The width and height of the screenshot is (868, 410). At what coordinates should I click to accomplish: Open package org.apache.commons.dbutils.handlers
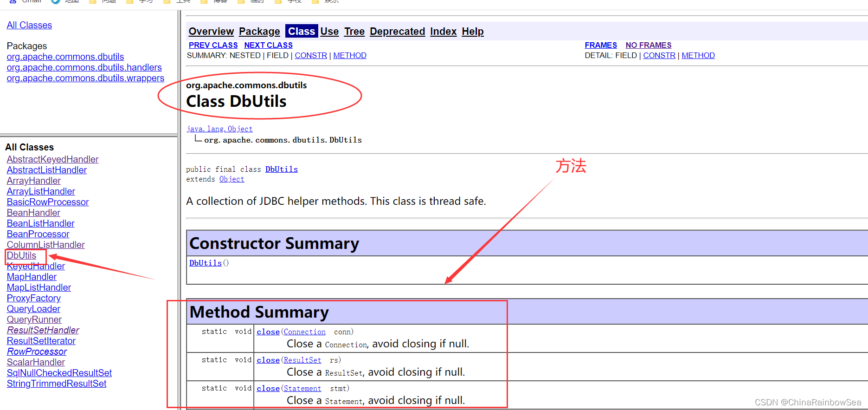pyautogui.click(x=84, y=67)
